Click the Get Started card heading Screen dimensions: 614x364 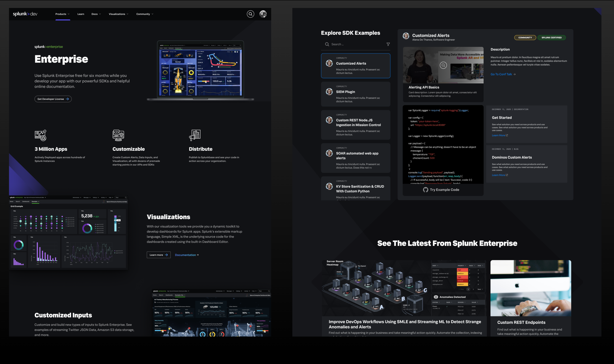502,118
